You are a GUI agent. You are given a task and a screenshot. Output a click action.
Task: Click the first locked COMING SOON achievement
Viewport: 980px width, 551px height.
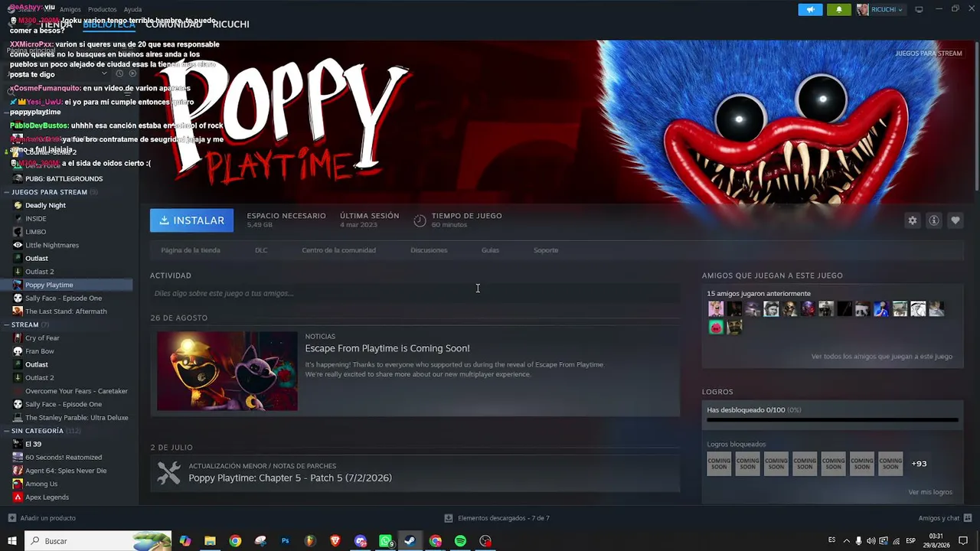719,464
